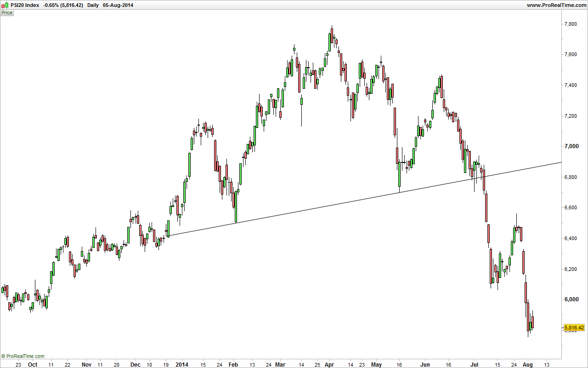Click the Oct label on the time axis

coord(32,364)
